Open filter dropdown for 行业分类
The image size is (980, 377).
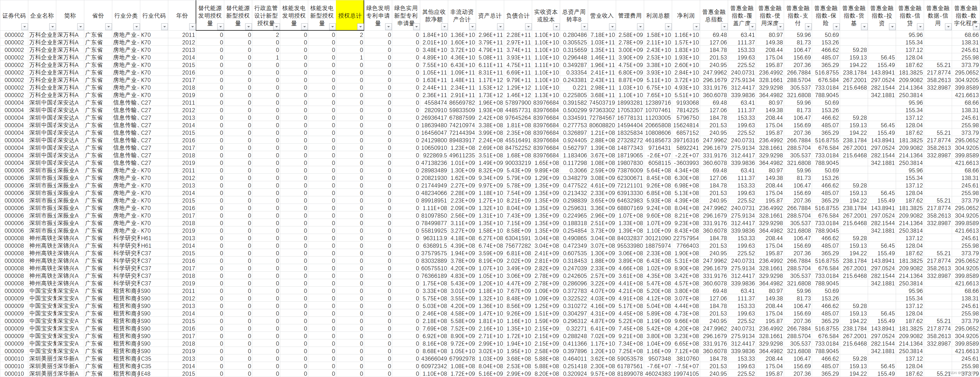point(136,27)
